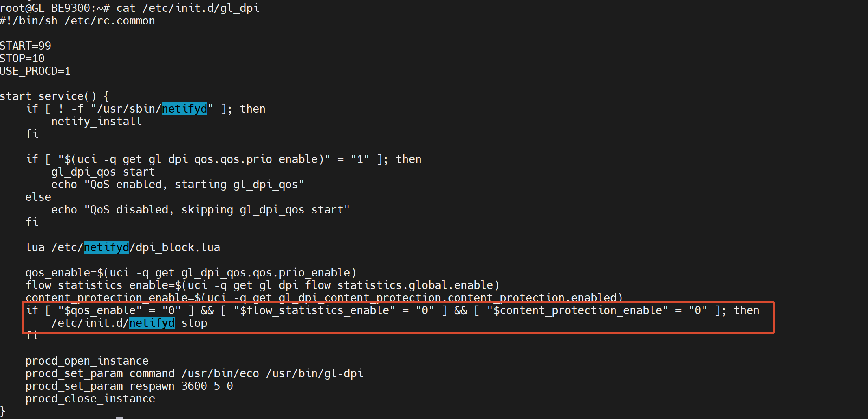This screenshot has height=419, width=868.
Task: Click procd_set_param respawn 3600 5 0
Action: pyautogui.click(x=129, y=386)
